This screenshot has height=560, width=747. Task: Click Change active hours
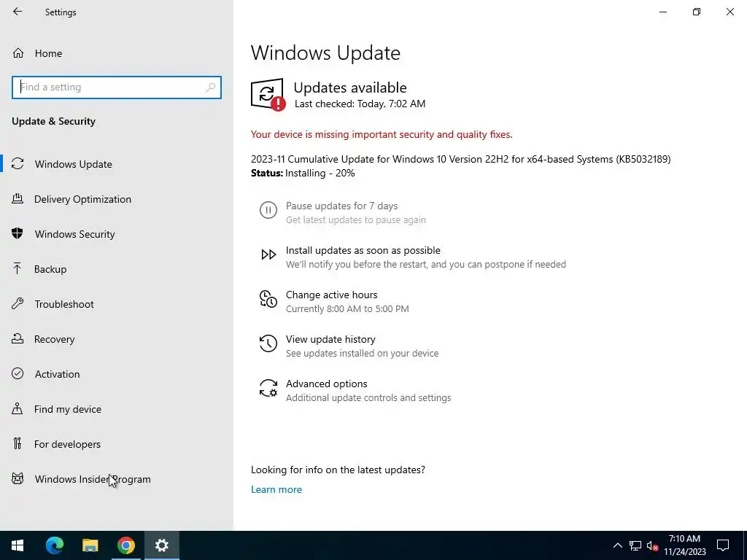[x=332, y=295]
